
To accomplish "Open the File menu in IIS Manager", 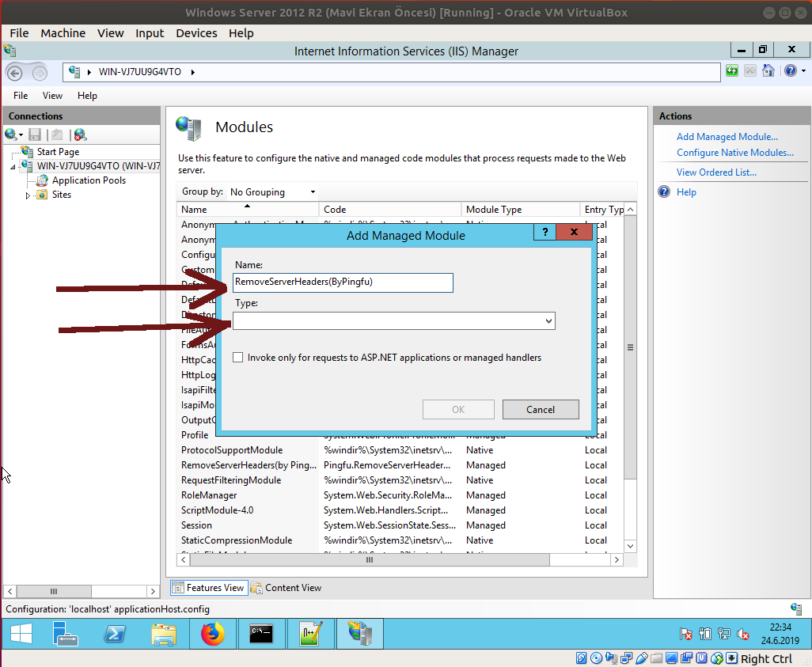I will pos(21,96).
